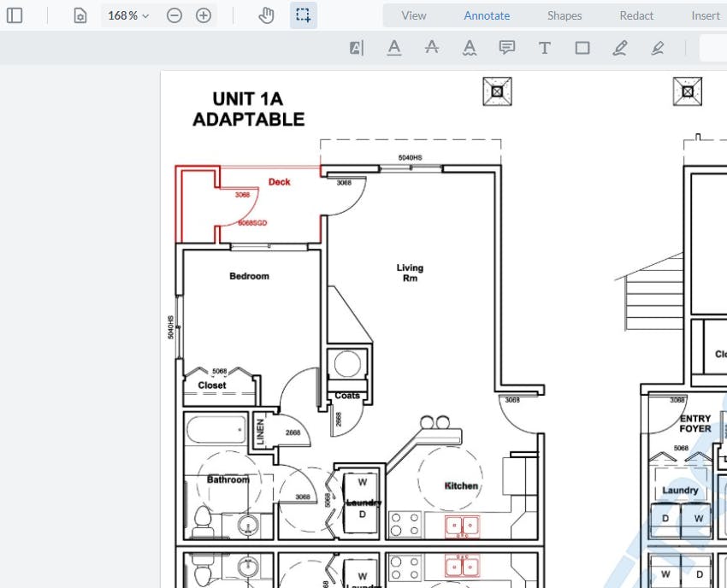727x588 pixels.
Task: Click the Living Rm label
Action: [410, 273]
